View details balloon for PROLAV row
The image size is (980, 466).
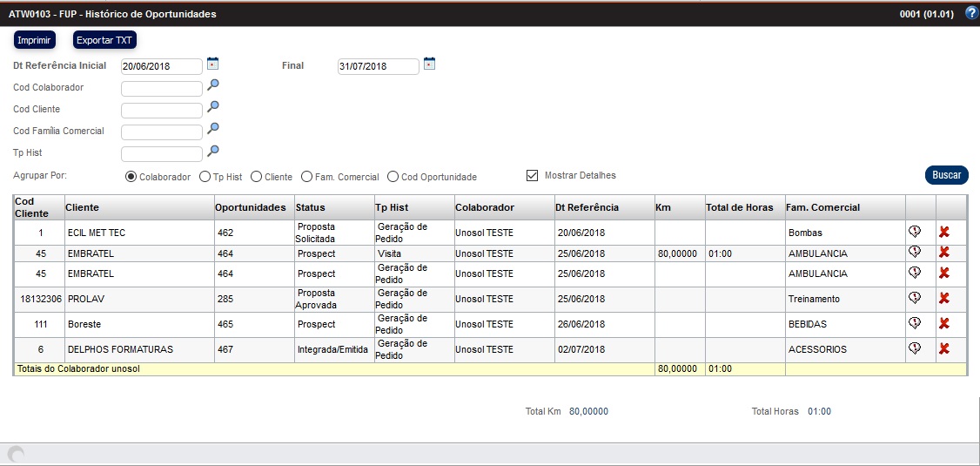pos(914,298)
